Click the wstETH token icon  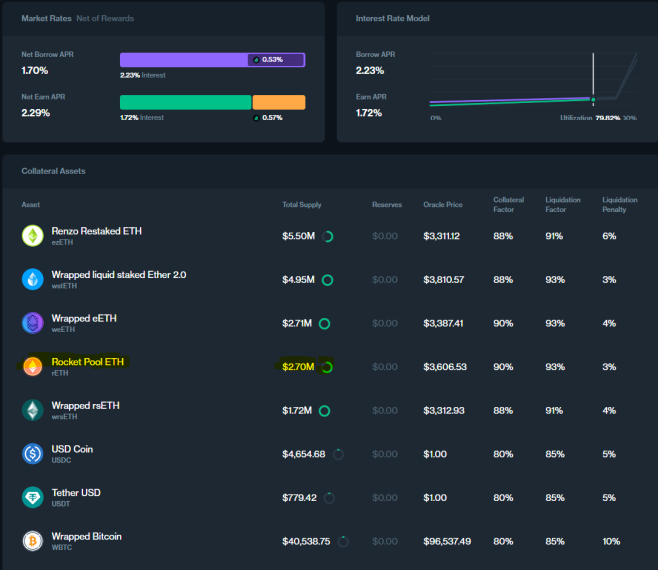point(33,280)
